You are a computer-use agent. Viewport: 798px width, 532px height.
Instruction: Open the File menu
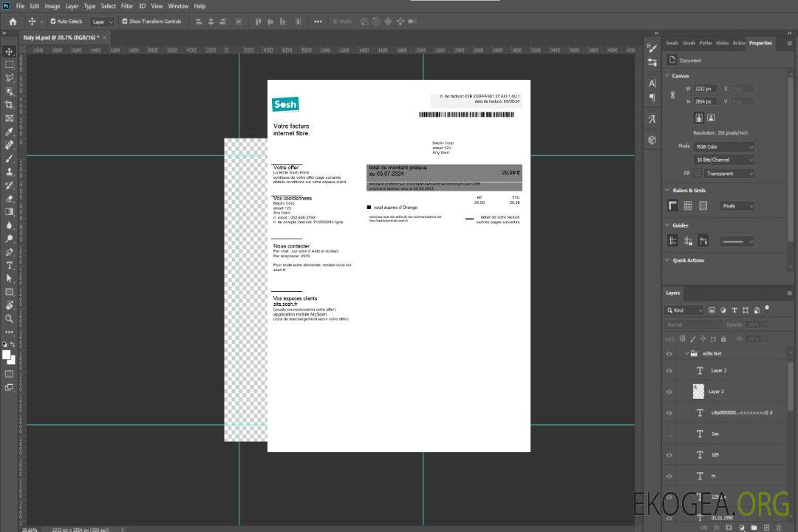point(21,6)
